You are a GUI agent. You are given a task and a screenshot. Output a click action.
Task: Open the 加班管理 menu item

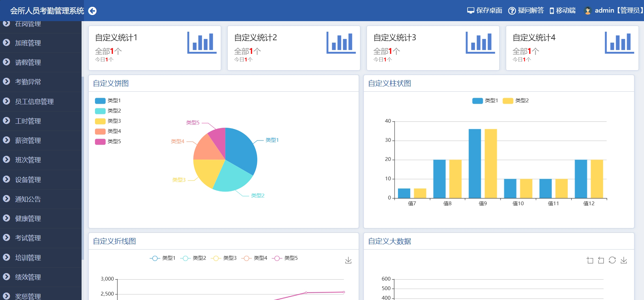coord(41,43)
